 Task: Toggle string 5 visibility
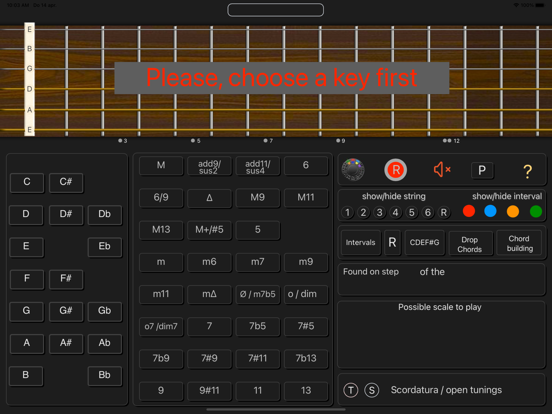pyautogui.click(x=412, y=212)
